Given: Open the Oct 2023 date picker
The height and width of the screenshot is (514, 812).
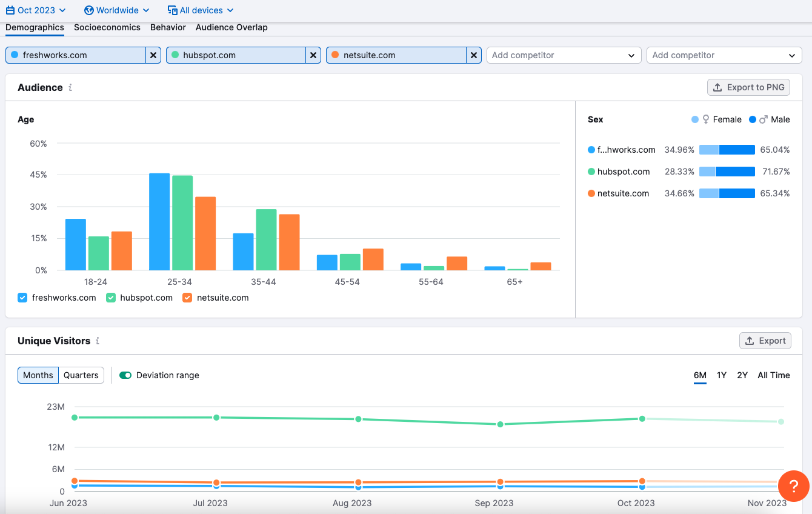Looking at the screenshot, I should (x=36, y=10).
